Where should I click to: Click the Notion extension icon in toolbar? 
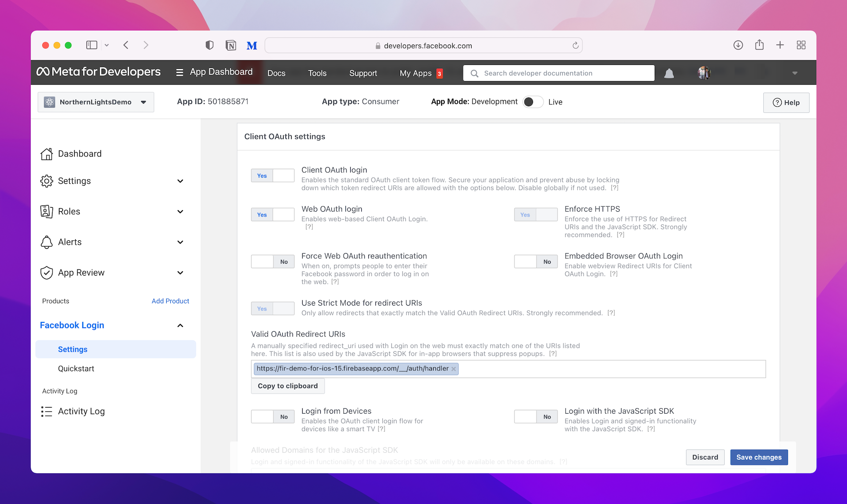click(231, 45)
